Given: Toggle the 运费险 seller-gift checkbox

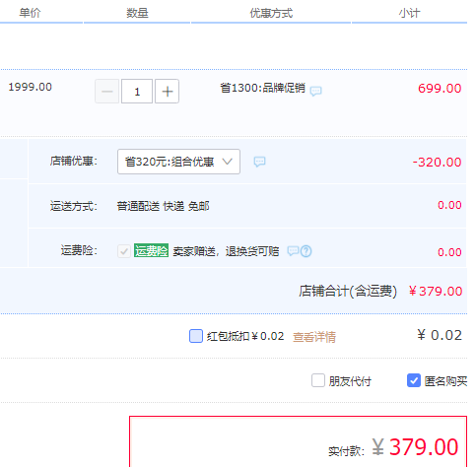Looking at the screenshot, I should 124,251.
